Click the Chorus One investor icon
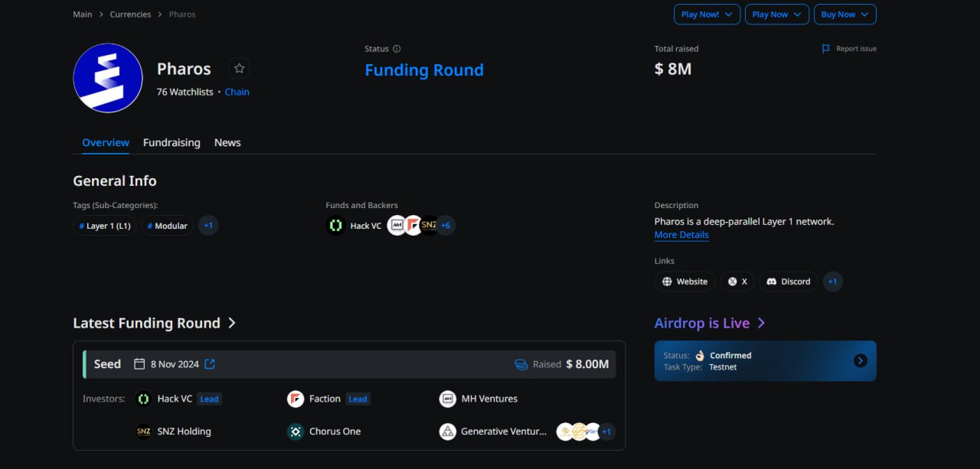This screenshot has height=469, width=980. 296,432
